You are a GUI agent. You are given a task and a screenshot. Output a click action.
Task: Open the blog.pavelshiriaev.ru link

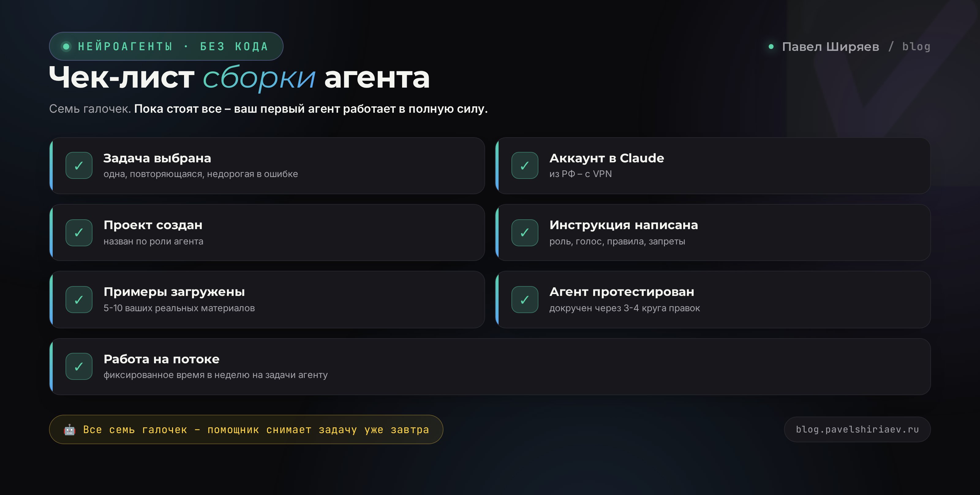tap(857, 429)
